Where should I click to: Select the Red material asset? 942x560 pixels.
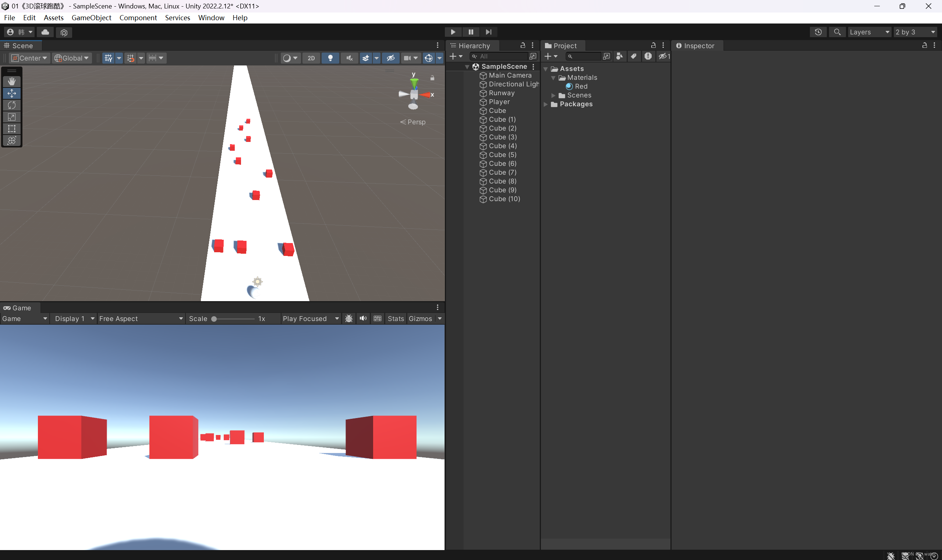pos(581,86)
